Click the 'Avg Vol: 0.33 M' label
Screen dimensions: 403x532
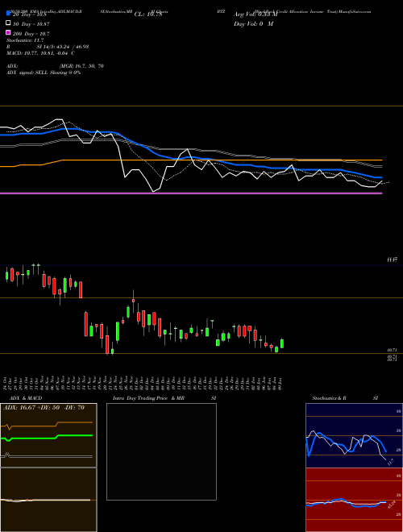pyautogui.click(x=256, y=15)
